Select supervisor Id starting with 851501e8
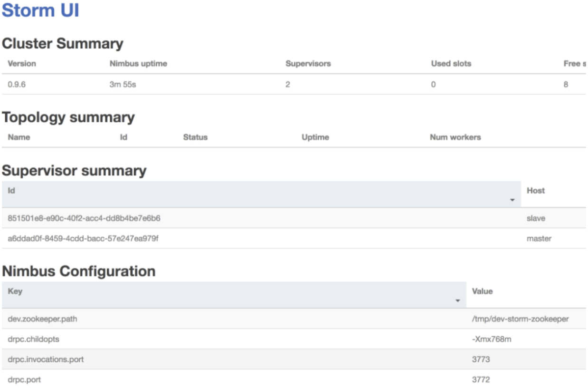This screenshot has height=388, width=588. coord(84,218)
